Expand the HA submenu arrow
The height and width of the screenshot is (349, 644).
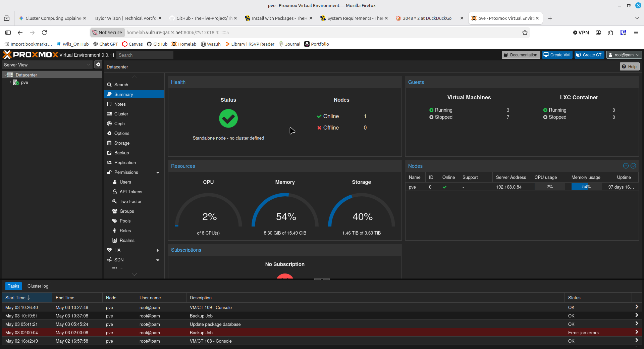(x=158, y=250)
